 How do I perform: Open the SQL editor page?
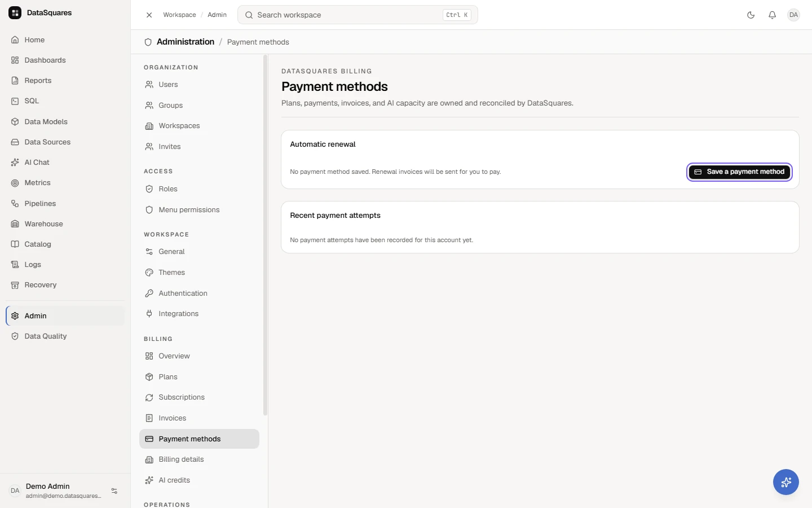(x=65, y=101)
